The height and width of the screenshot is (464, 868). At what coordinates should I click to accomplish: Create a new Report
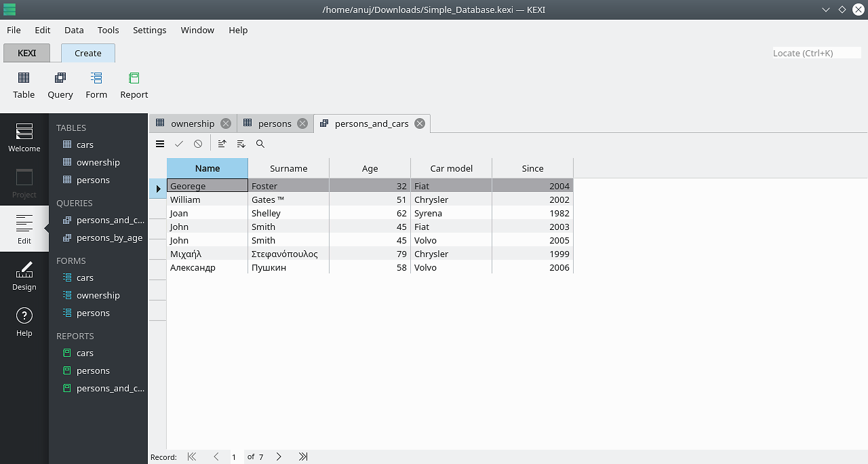134,85
